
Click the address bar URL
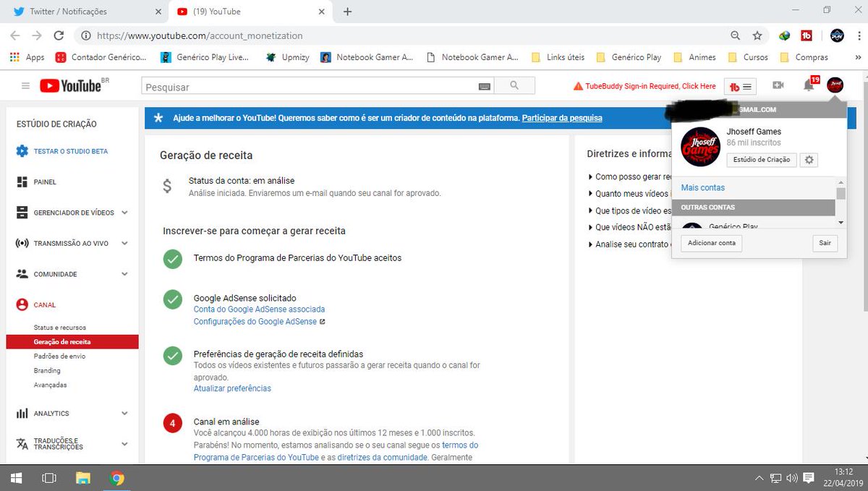pos(199,35)
